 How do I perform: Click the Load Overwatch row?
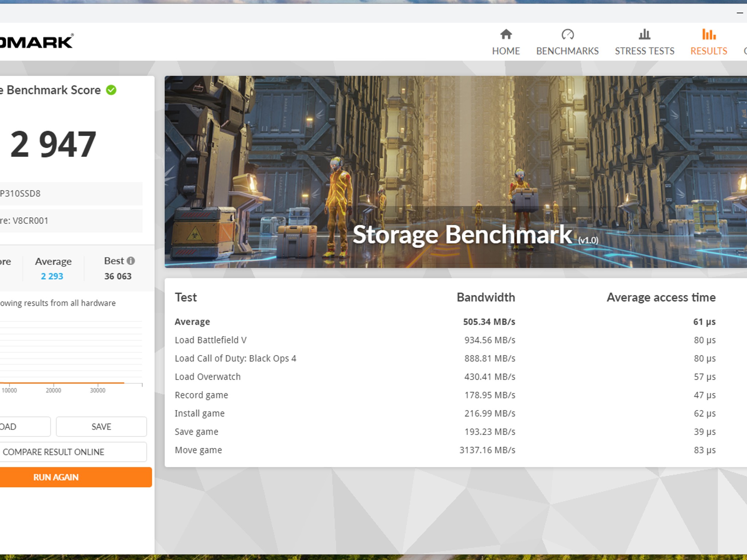(445, 377)
